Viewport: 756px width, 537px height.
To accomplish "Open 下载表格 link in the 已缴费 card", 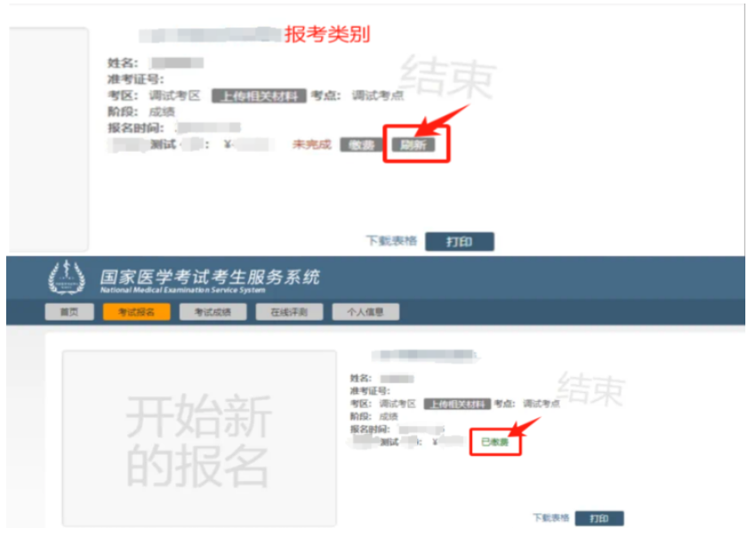I will (551, 517).
